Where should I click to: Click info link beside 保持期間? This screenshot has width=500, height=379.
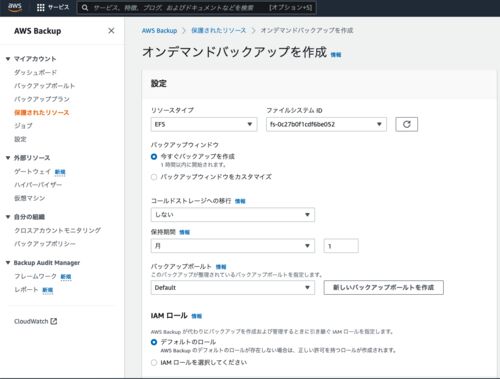184,232
